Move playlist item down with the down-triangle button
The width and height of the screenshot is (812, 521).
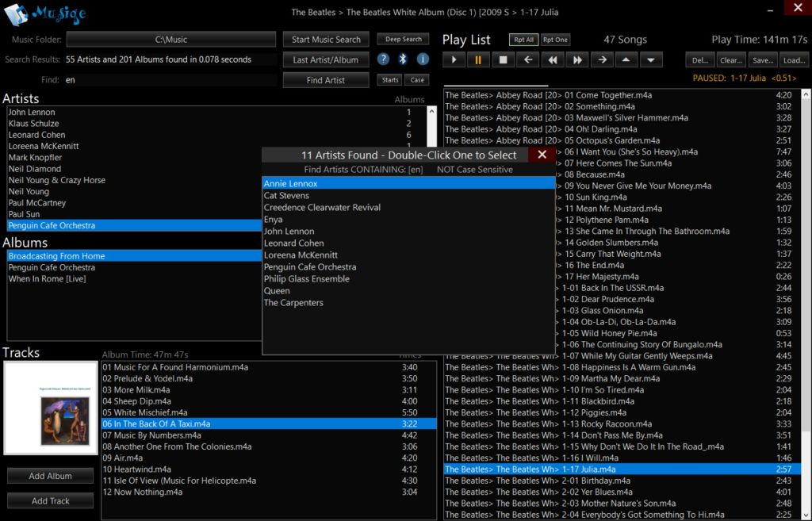[x=651, y=59]
